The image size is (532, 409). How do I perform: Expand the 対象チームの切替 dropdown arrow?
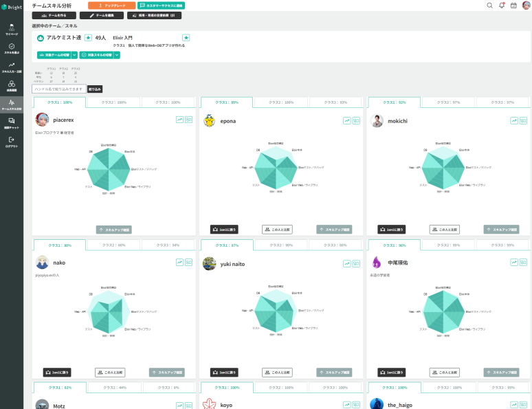pos(75,55)
